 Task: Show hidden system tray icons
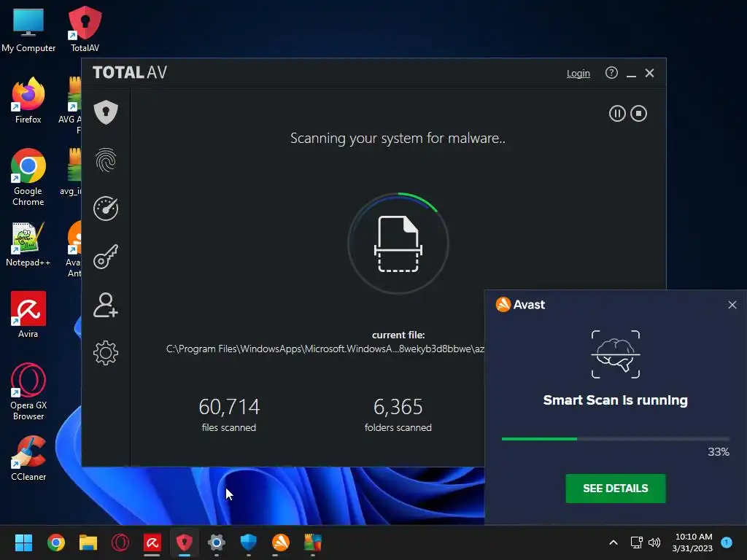click(x=614, y=542)
